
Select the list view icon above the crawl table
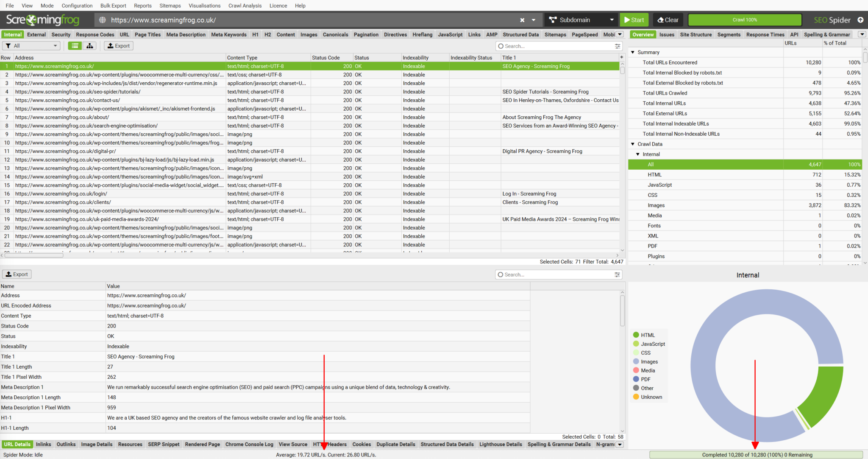click(75, 46)
